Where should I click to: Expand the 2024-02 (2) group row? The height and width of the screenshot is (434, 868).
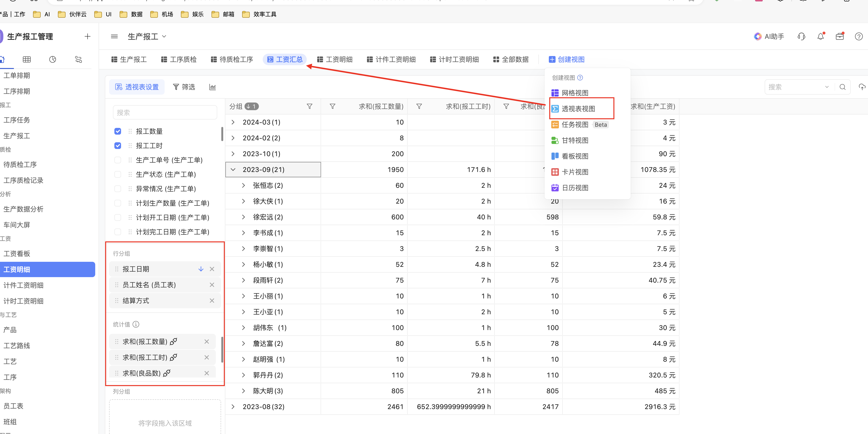(233, 138)
